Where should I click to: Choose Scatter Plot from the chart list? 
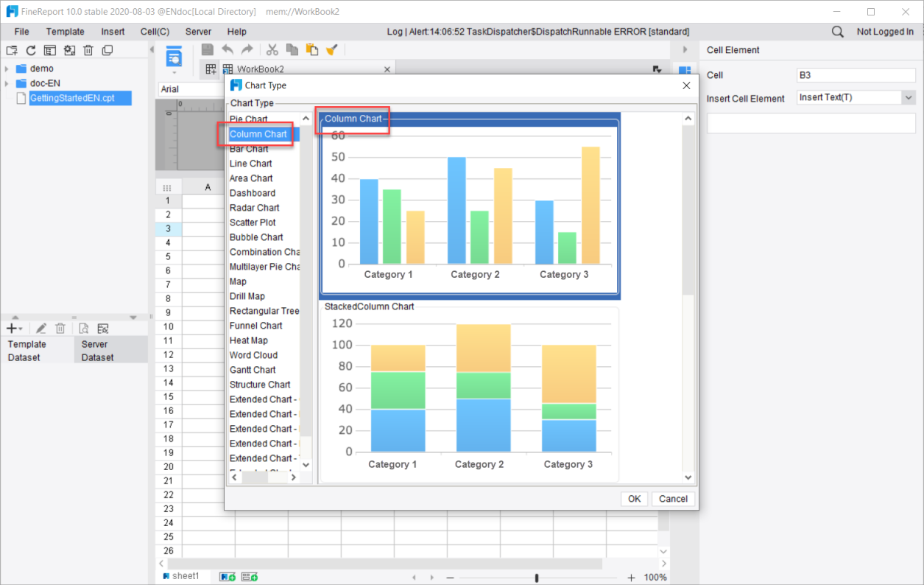[253, 223]
